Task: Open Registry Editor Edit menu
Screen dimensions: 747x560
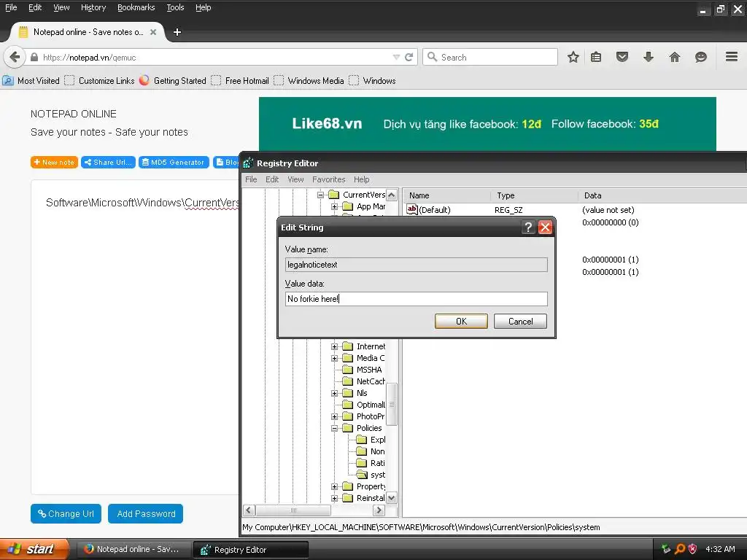Action: [272, 179]
